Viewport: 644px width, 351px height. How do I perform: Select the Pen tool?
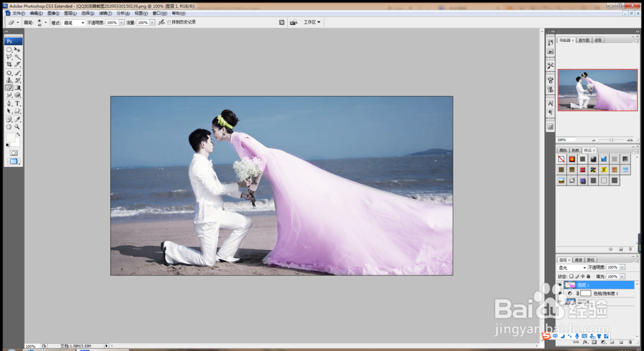coord(9,104)
